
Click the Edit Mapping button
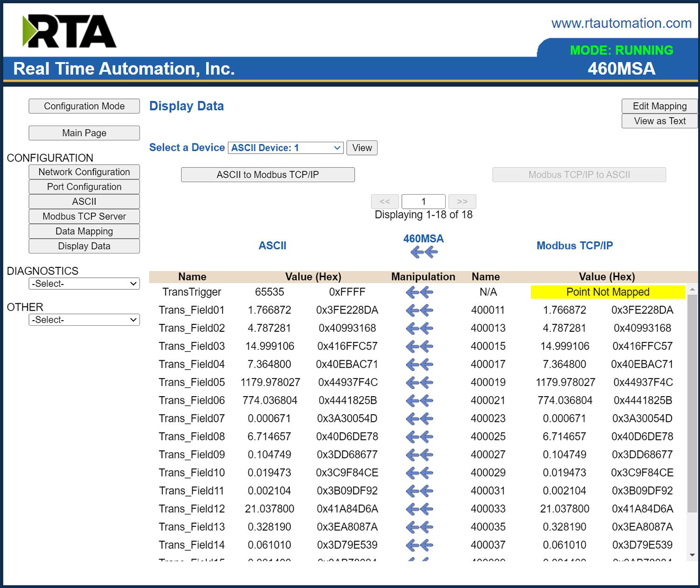pos(659,106)
